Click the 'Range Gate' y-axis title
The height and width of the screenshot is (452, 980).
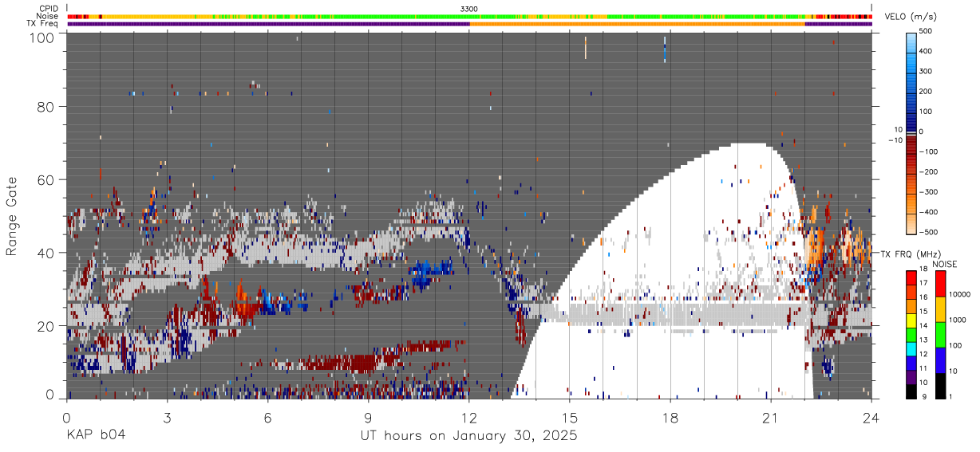(12, 217)
